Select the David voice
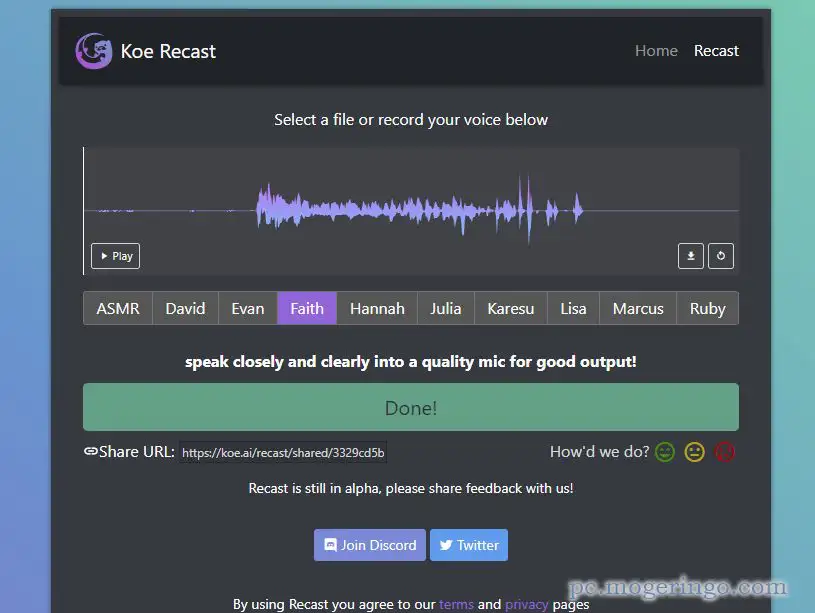This screenshot has height=613, width=815. tap(186, 308)
